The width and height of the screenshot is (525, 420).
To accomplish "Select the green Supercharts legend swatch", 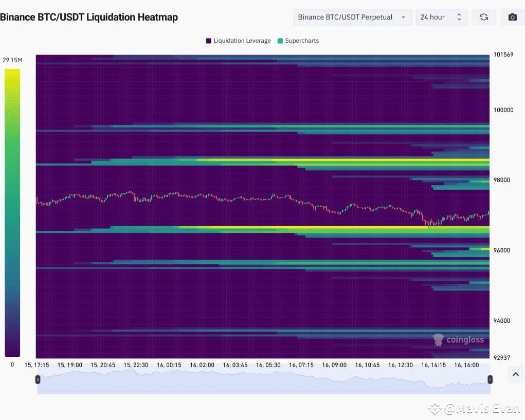I will (280, 41).
